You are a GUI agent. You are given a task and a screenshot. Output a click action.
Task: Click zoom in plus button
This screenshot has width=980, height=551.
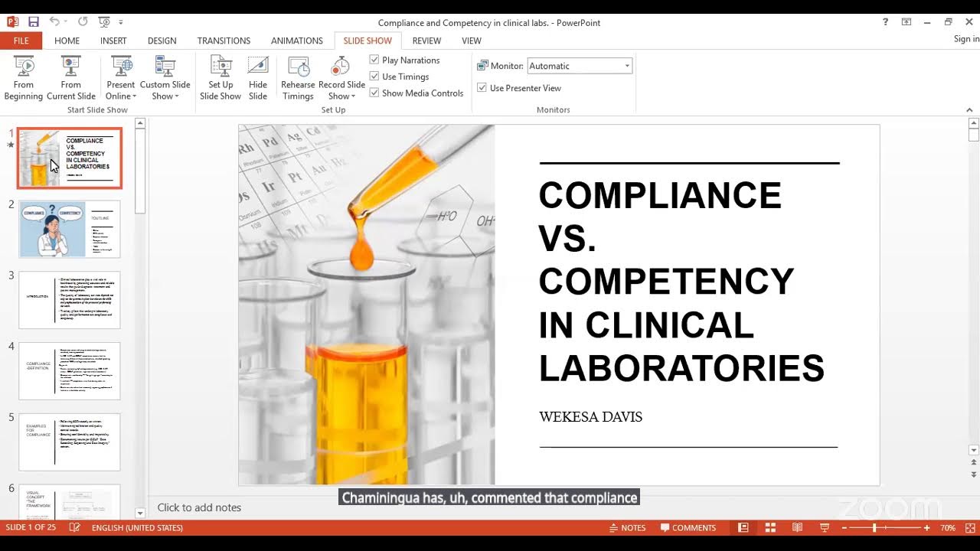[926, 528]
